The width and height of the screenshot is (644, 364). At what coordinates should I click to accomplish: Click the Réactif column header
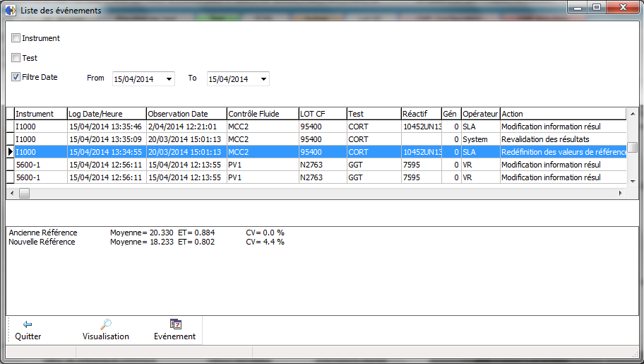click(x=422, y=114)
